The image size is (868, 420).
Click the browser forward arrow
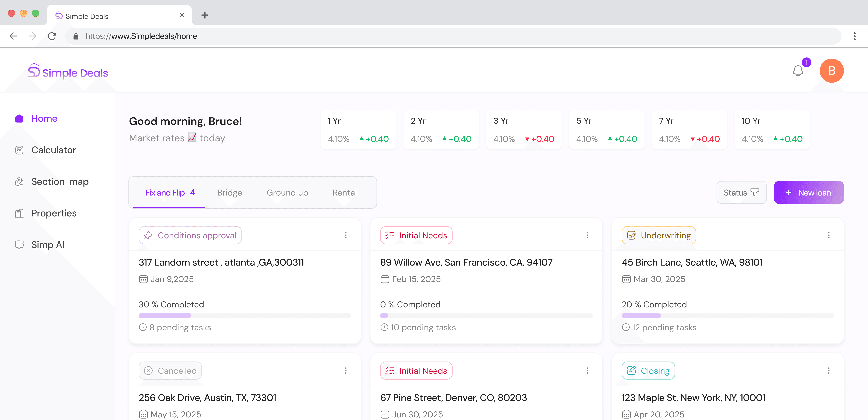click(x=33, y=36)
